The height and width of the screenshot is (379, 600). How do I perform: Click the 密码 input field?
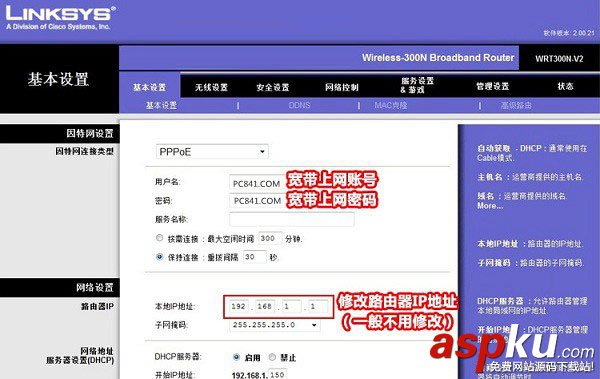click(x=257, y=201)
